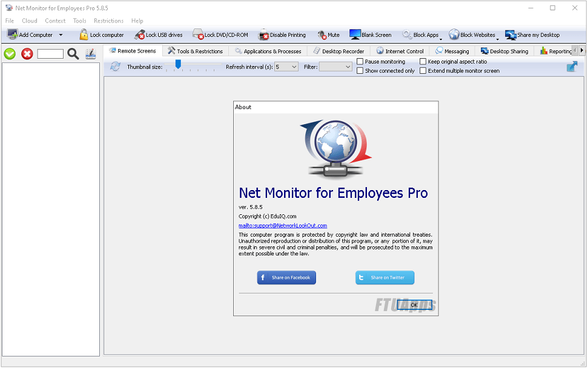Viewport: 588px width, 368px height.
Task: Open the Messaging tab
Action: click(x=452, y=51)
